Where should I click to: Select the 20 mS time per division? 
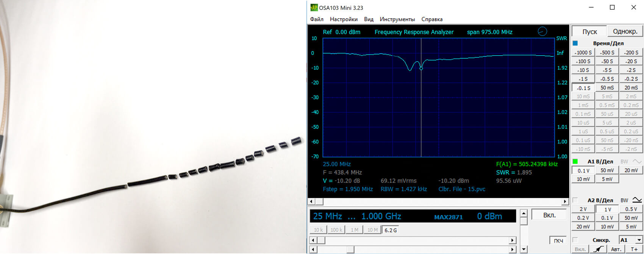point(631,88)
